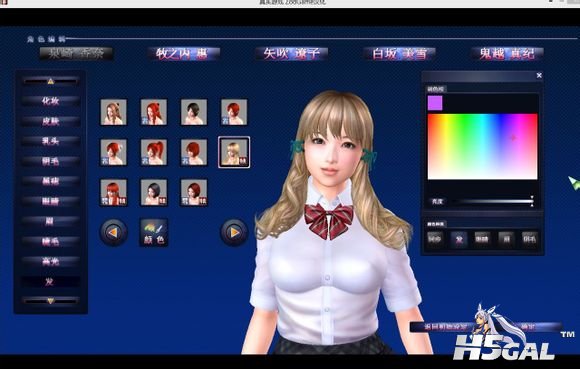
Task: Open the 皮肤 skin category
Action: coord(51,121)
